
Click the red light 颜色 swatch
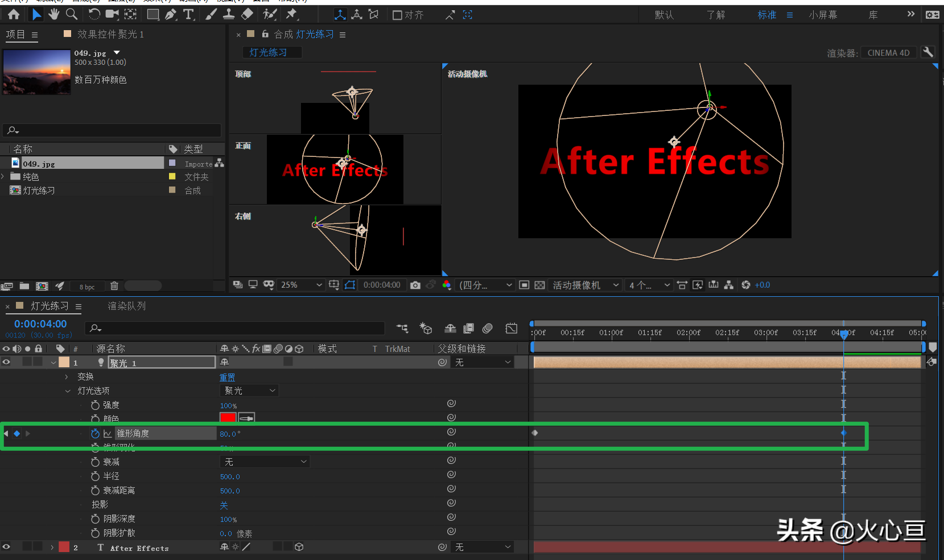[x=228, y=418]
